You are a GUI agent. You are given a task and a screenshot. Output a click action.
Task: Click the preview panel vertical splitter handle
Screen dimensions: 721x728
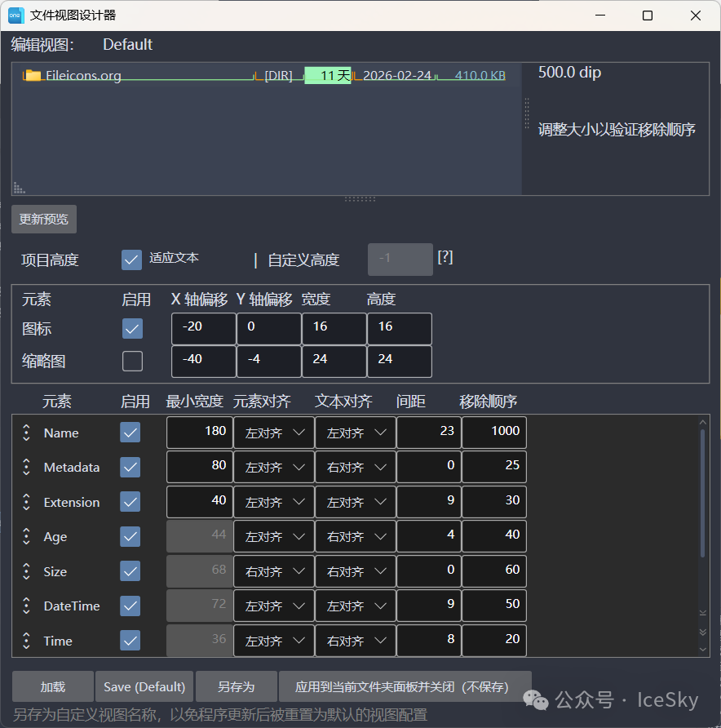[x=527, y=113]
